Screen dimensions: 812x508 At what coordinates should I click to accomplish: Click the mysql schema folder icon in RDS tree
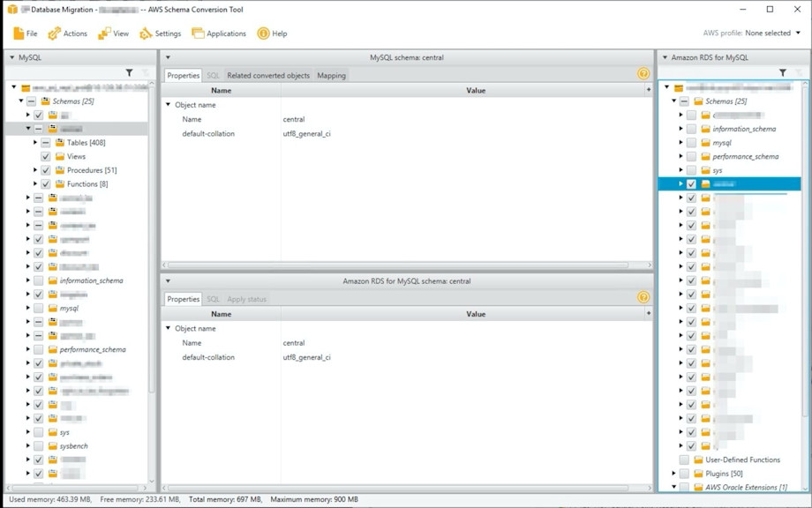pos(705,142)
